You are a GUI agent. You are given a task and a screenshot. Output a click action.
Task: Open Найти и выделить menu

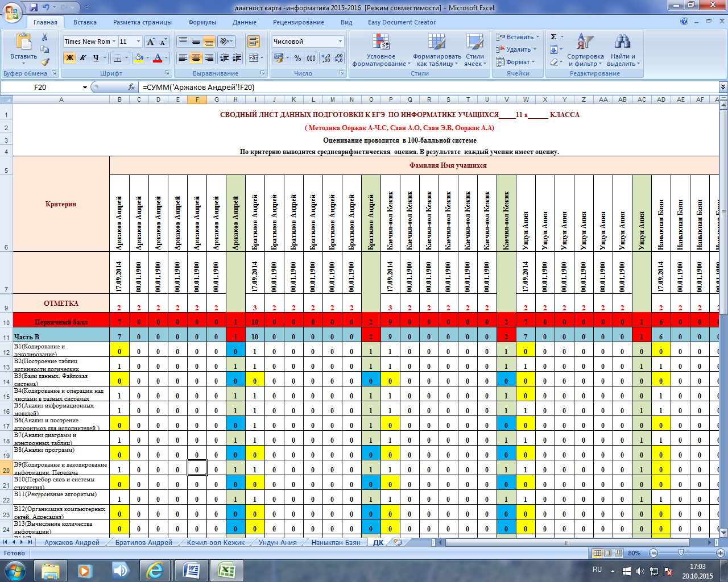(624, 50)
